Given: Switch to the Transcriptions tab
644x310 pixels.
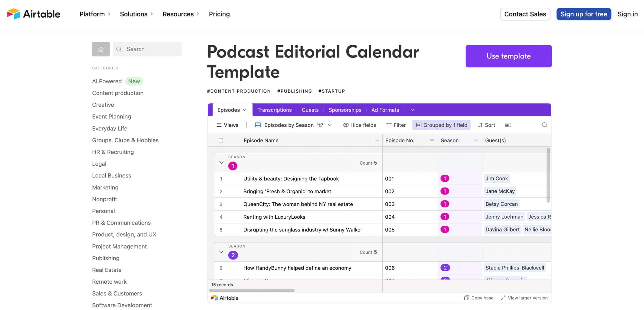Looking at the screenshot, I should click(274, 110).
